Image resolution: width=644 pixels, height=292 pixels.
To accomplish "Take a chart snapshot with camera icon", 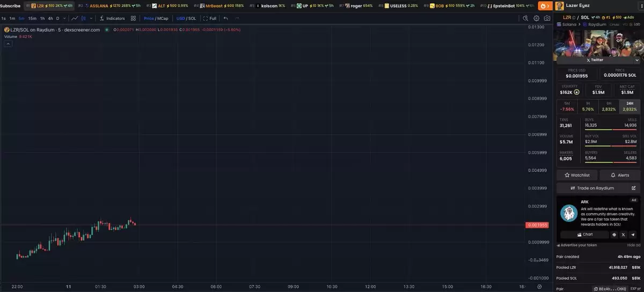I will [x=547, y=18].
